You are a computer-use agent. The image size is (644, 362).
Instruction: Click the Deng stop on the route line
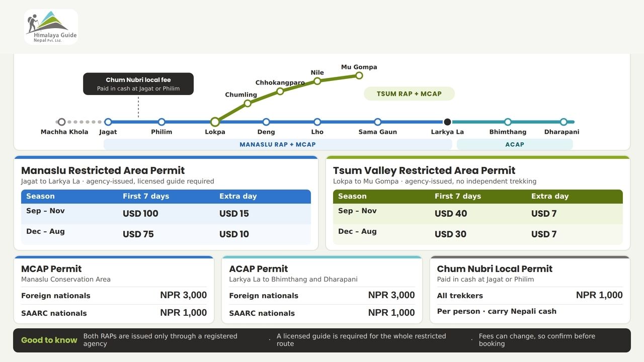[x=266, y=122]
